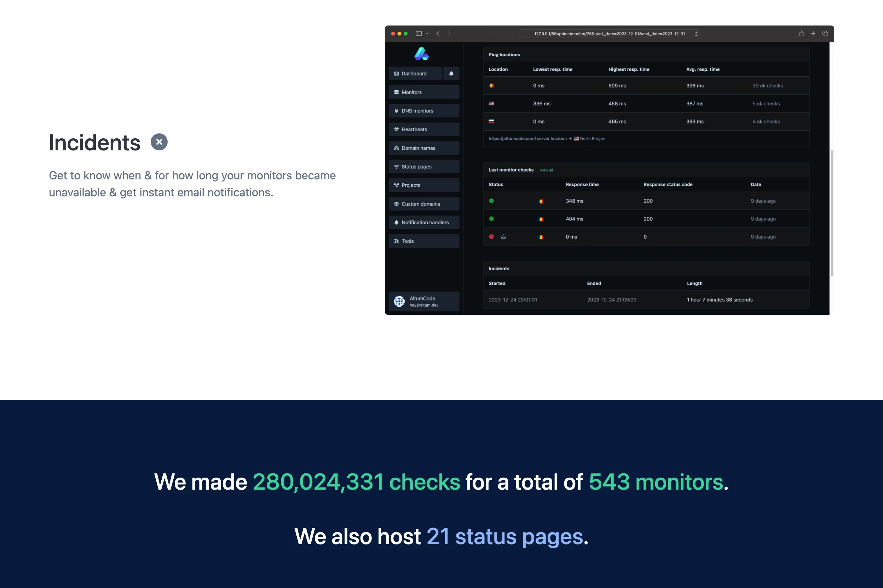Click the notification bell icon beside Dashboard
This screenshot has height=588, width=883.
451,74
